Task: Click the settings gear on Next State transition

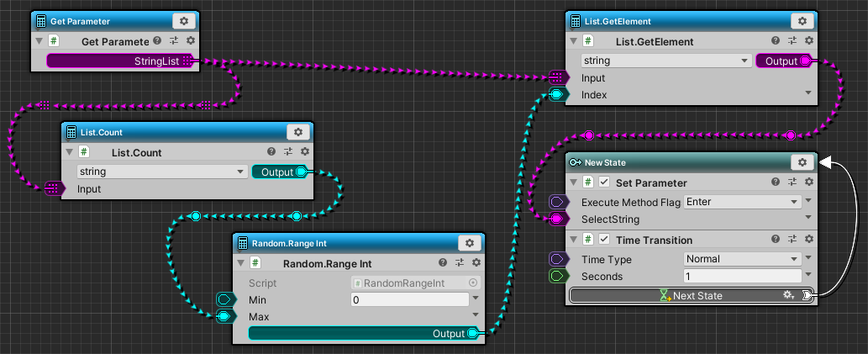Action: click(788, 296)
